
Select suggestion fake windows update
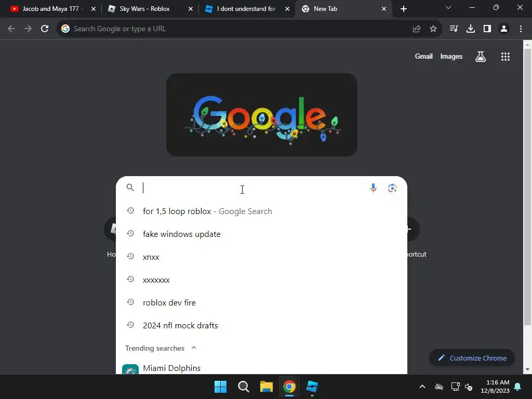[261, 234]
